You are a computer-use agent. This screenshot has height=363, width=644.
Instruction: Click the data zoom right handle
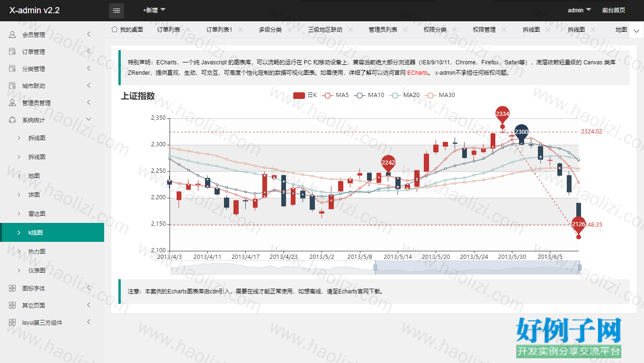(580, 267)
